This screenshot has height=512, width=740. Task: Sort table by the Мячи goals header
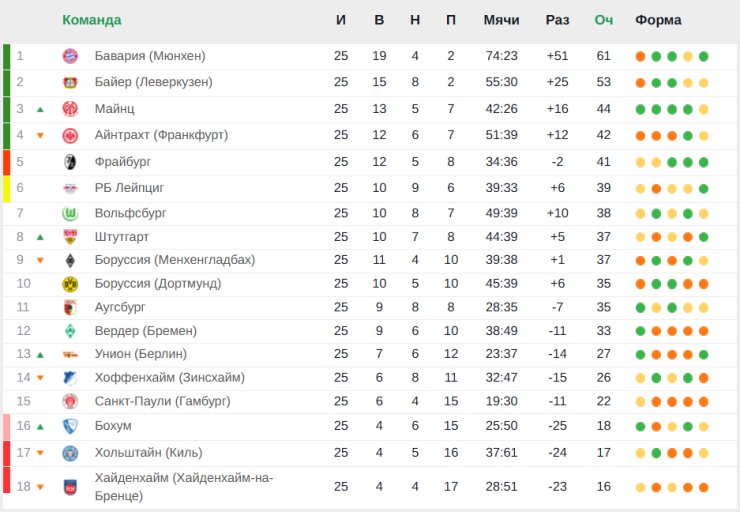(501, 20)
